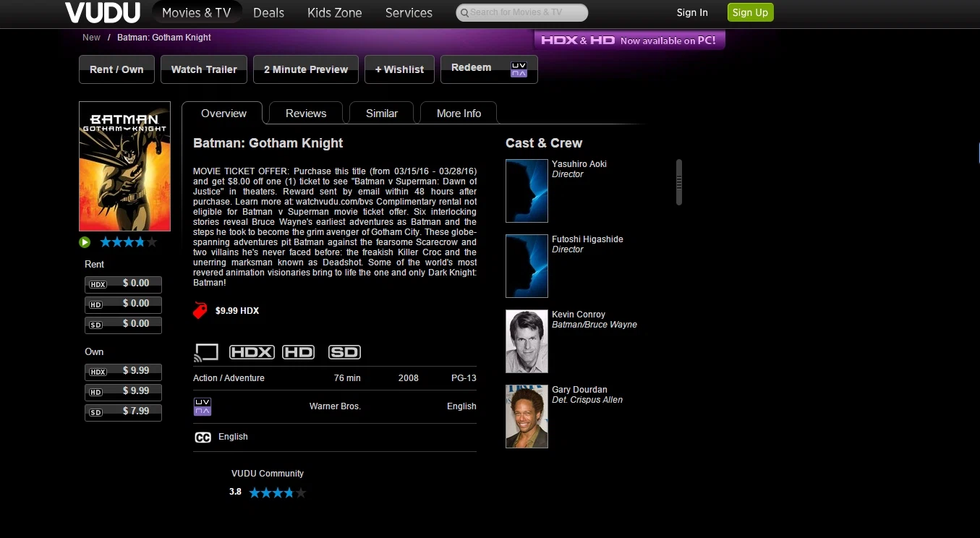Image resolution: width=980 pixels, height=538 pixels.
Task: Open the Similar tab
Action: [382, 114]
